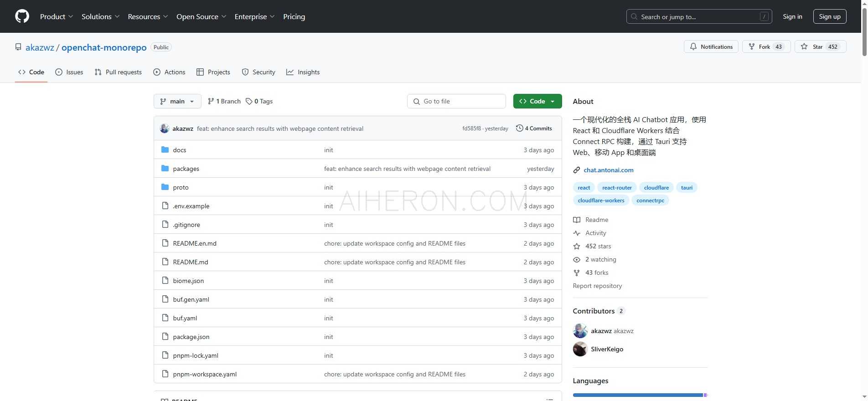Open SliverKeigo contributor avatar
868x401 pixels.
point(580,349)
